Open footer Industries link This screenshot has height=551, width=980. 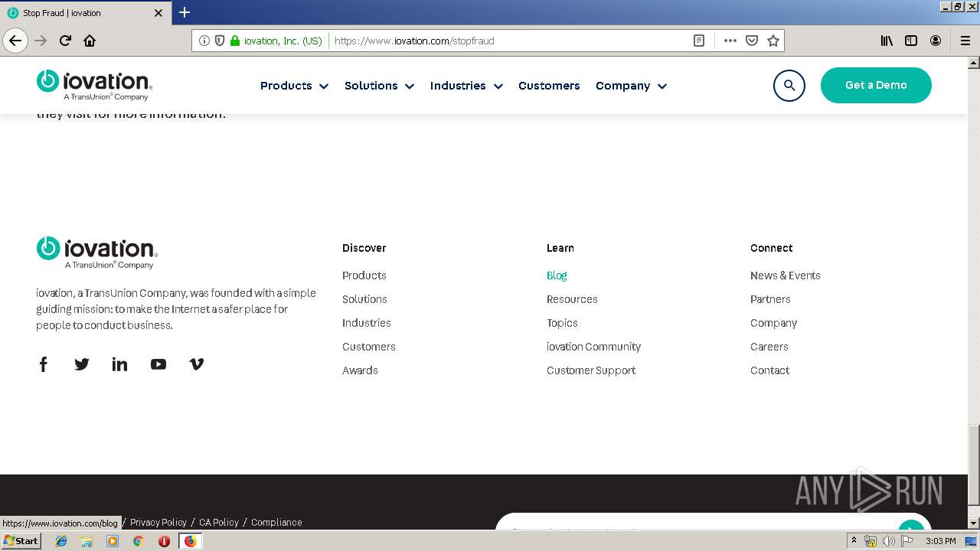click(367, 323)
